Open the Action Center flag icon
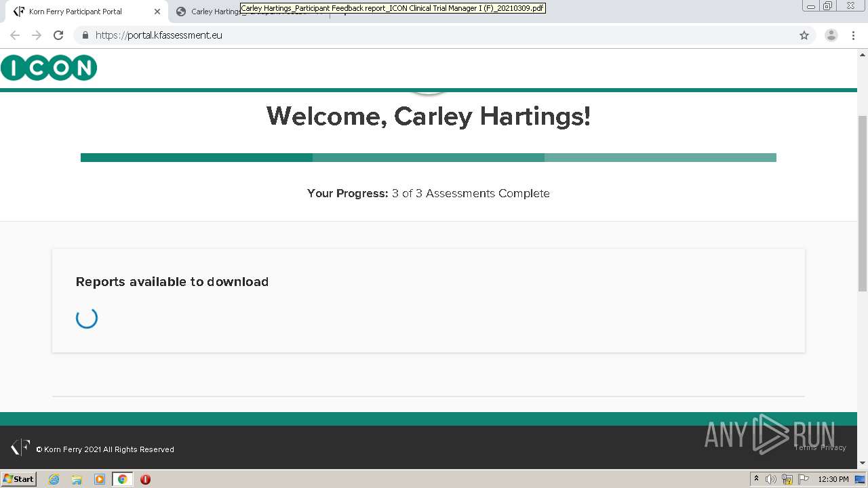 pos(804,479)
